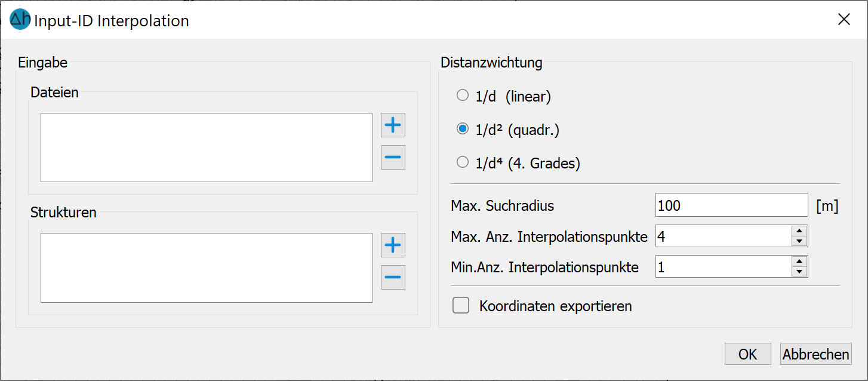Confirm dialog with OK button
Viewport: 868px width, 381px height.
[747, 354]
